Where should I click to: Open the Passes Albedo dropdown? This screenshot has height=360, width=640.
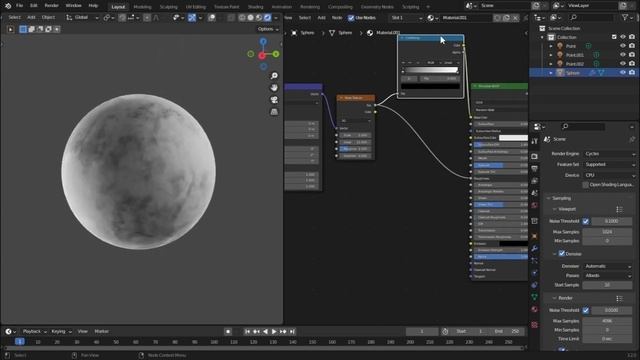pyautogui.click(x=608, y=276)
